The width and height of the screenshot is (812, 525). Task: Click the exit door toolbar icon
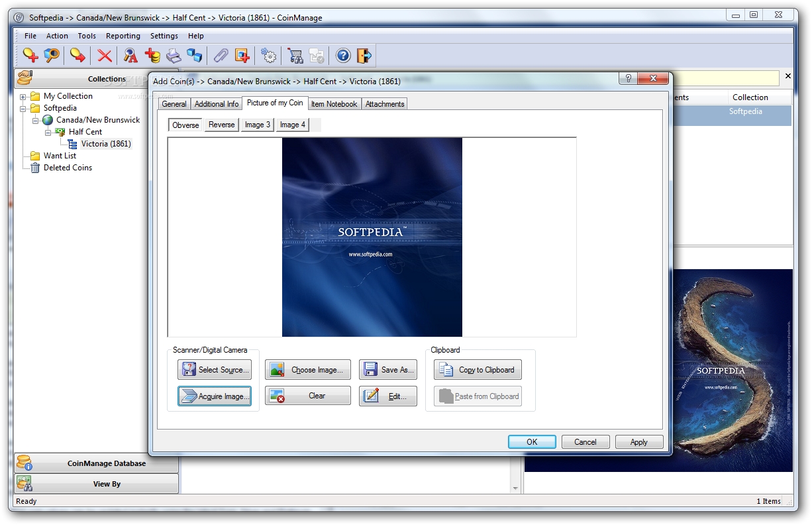tap(364, 55)
